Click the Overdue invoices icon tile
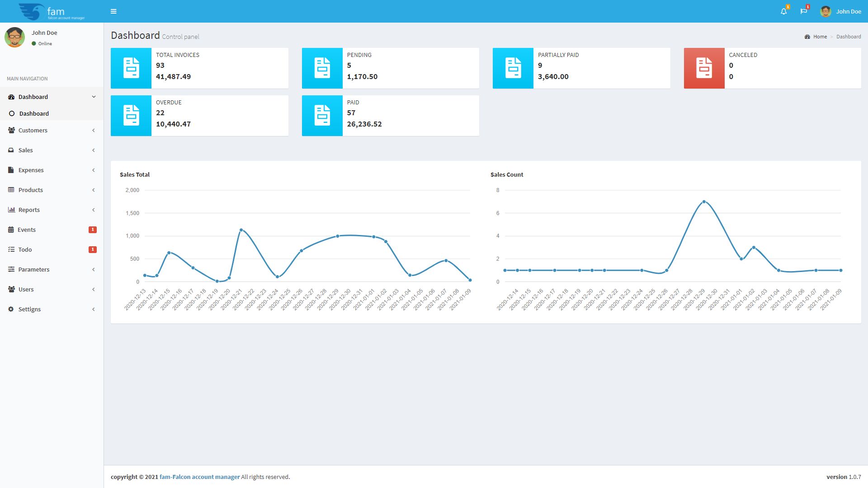The image size is (868, 488). click(x=131, y=116)
